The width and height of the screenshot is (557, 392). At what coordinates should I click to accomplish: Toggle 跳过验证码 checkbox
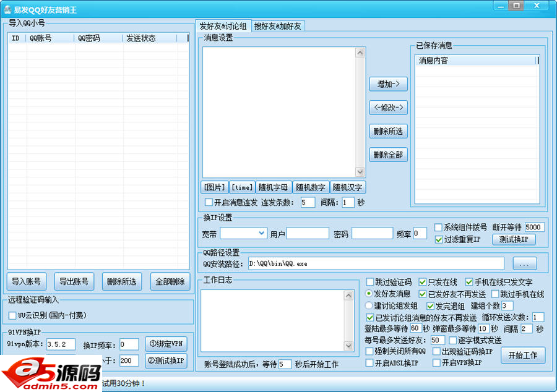pos(370,282)
